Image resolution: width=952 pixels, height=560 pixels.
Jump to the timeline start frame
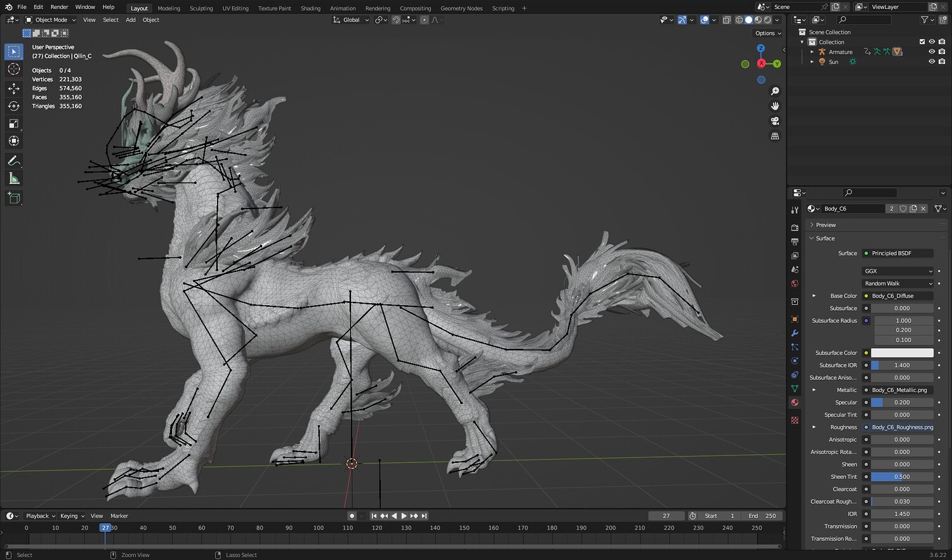click(x=374, y=516)
